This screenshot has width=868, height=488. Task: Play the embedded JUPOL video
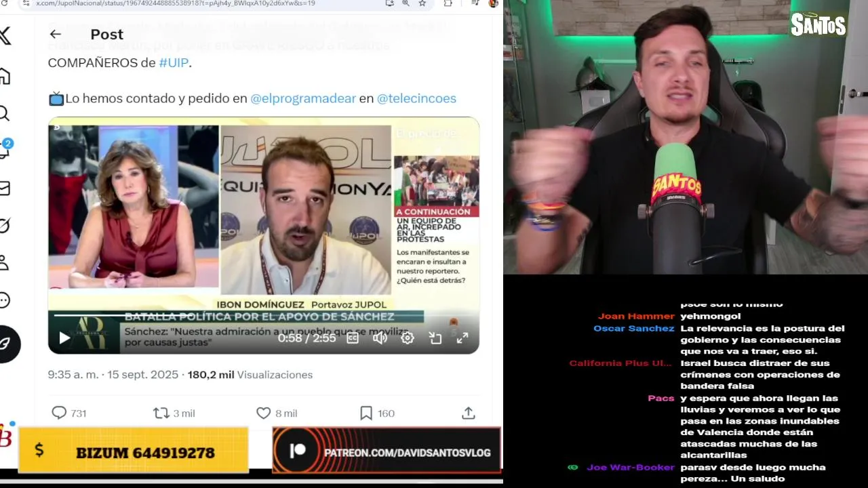pyautogui.click(x=64, y=338)
